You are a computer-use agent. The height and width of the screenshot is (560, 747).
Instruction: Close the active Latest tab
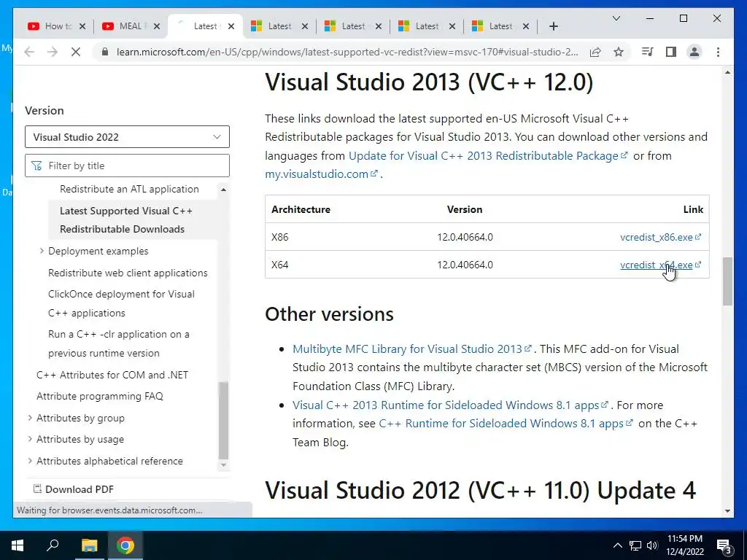[231, 26]
